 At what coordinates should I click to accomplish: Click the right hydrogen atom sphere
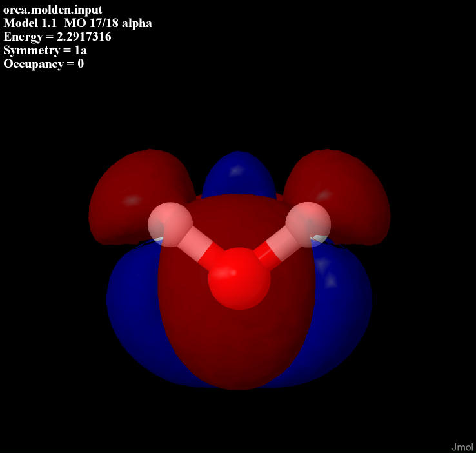click(x=308, y=225)
